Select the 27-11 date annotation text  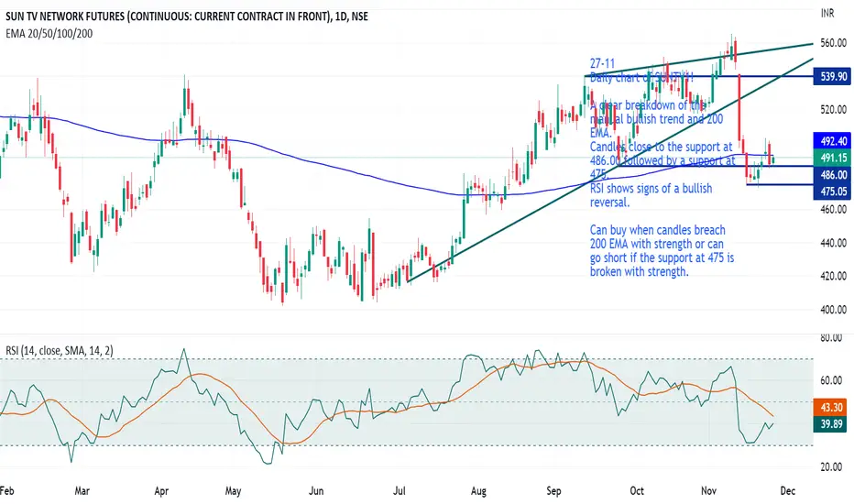[602, 64]
